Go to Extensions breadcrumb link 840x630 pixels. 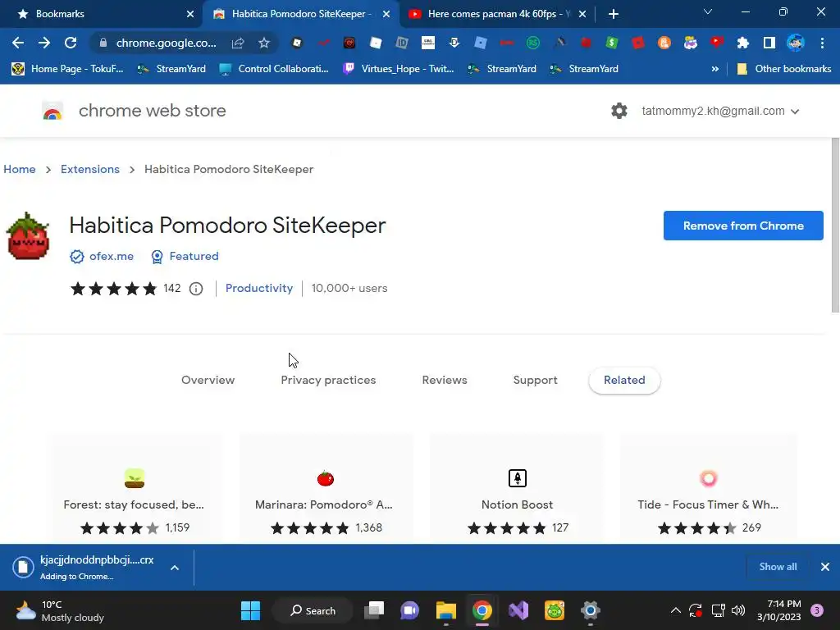[x=90, y=169]
